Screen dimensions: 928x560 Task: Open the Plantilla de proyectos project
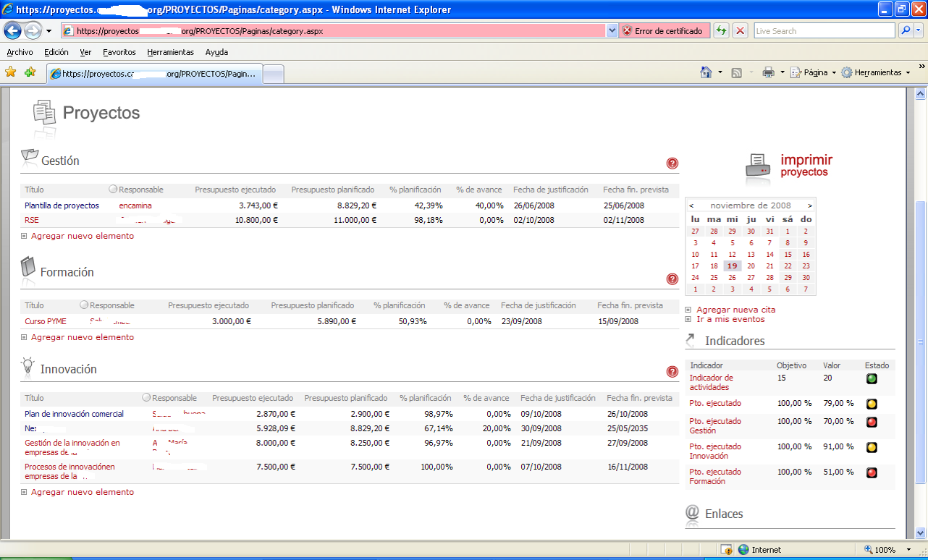click(62, 205)
